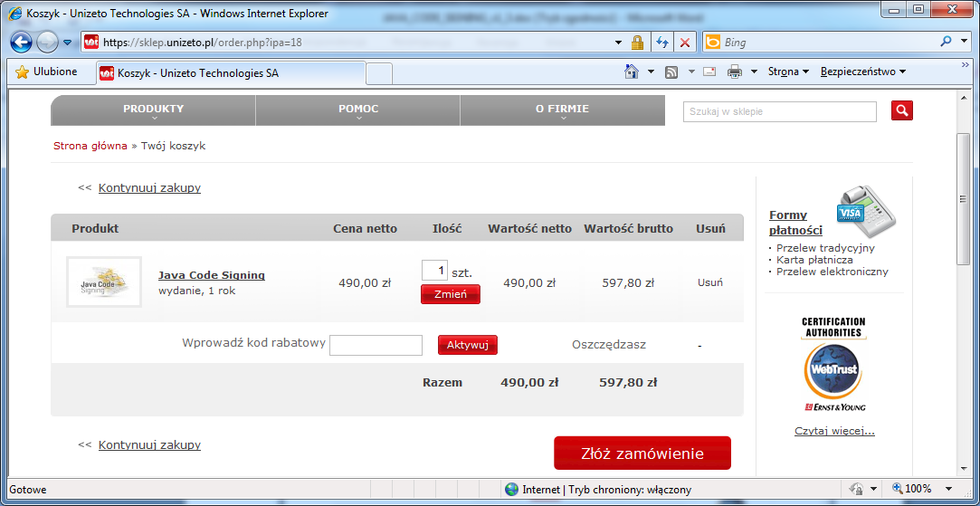Click the discount code input field

pyautogui.click(x=376, y=345)
